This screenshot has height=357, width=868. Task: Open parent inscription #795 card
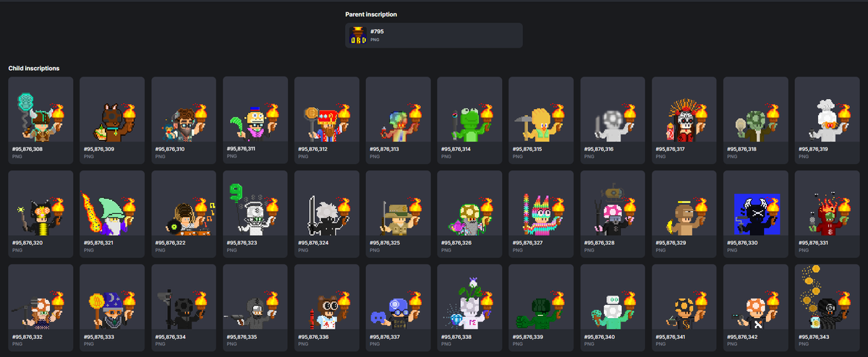(434, 35)
